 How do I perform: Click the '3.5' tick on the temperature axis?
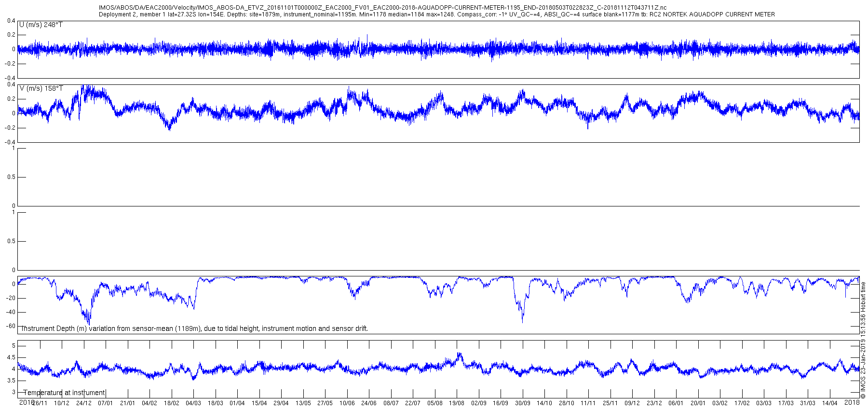tap(11, 381)
